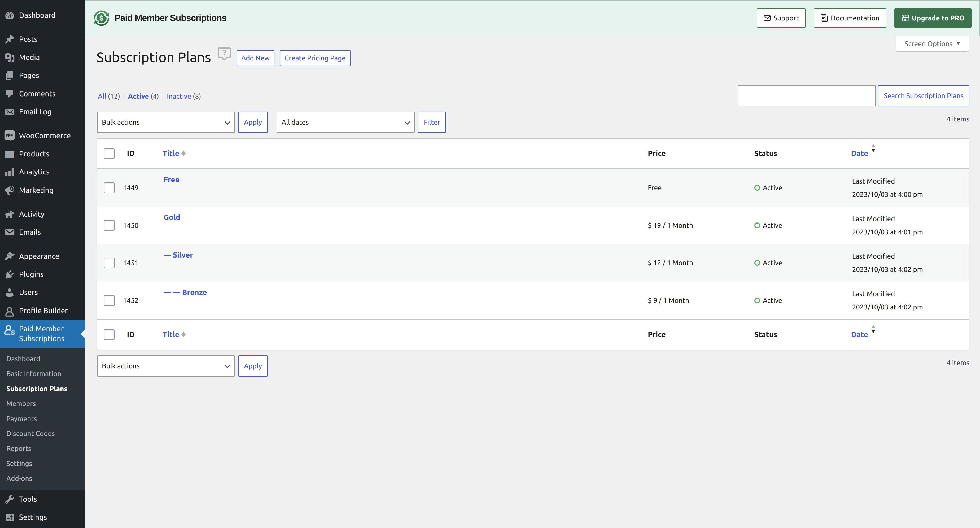Viewport: 980px width, 528px height.
Task: Focus the subscription plans search field
Action: [806, 96]
